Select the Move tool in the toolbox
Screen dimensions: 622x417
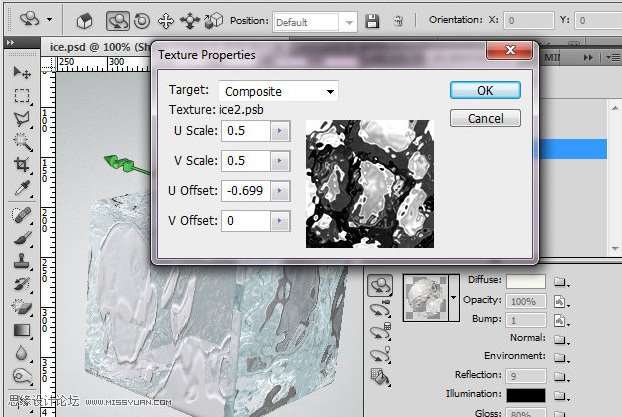(21, 73)
